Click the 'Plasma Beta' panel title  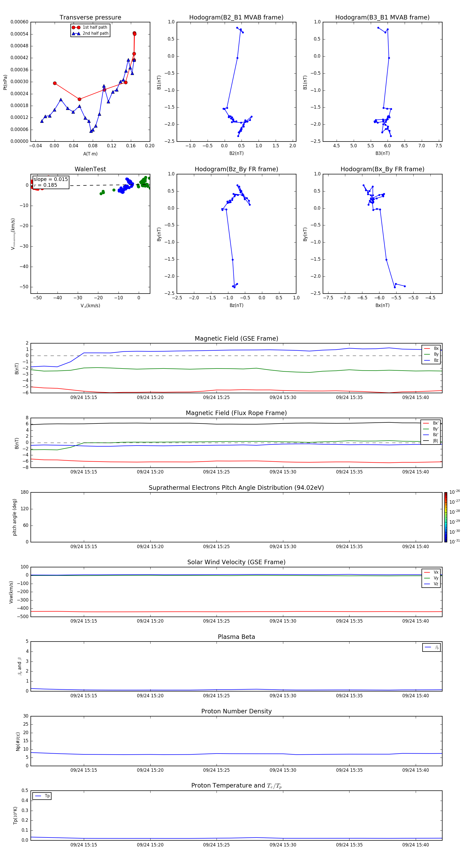coord(236,637)
